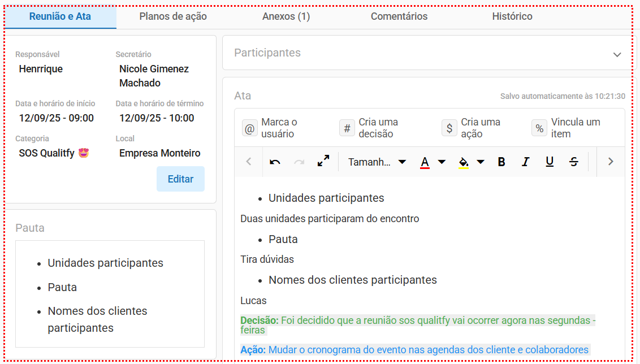Expand the Participantes panel
Image resolution: width=640 pixels, height=364 pixels.
(617, 54)
